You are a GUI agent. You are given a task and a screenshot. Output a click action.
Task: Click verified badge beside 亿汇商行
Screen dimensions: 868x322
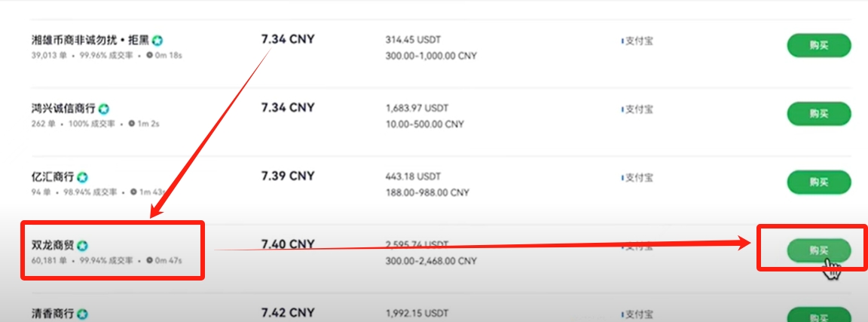click(x=82, y=177)
